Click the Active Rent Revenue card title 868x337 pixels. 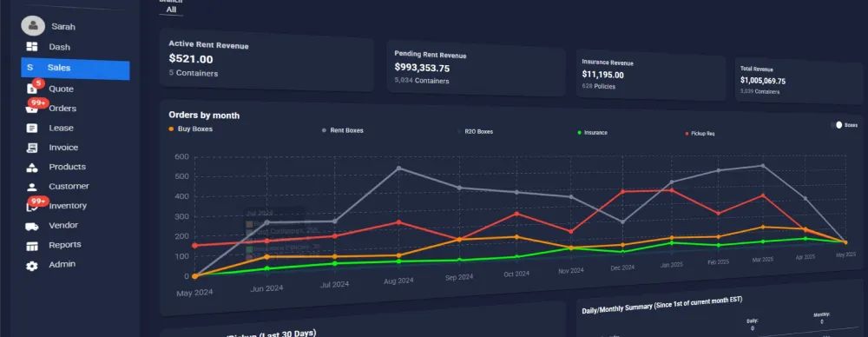pos(208,45)
